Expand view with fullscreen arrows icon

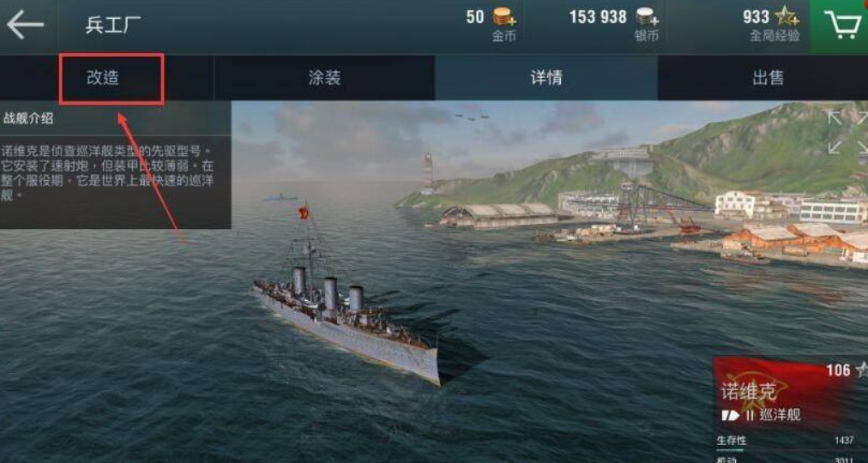coord(847,132)
